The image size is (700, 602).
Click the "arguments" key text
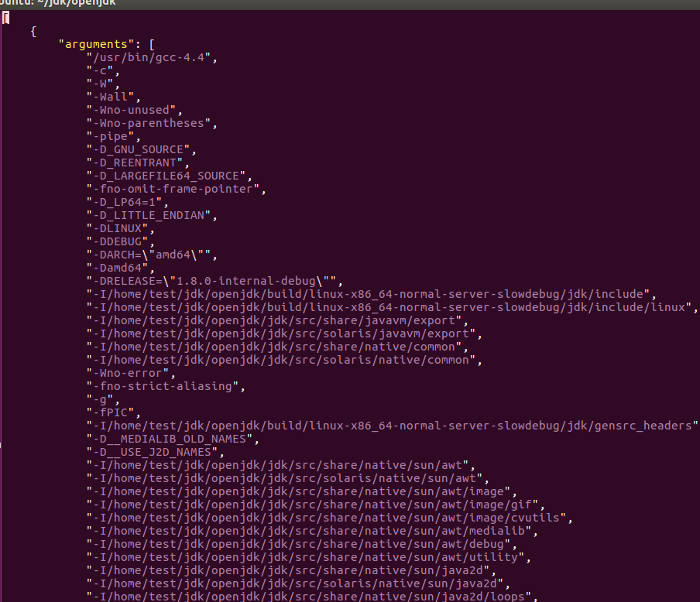(96, 44)
